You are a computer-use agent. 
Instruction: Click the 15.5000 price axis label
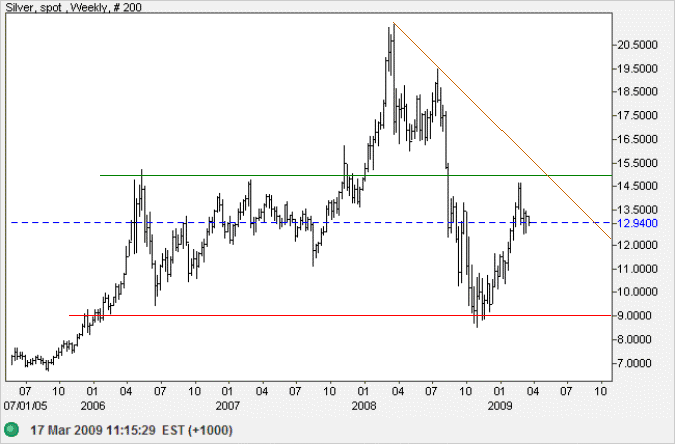[638, 163]
